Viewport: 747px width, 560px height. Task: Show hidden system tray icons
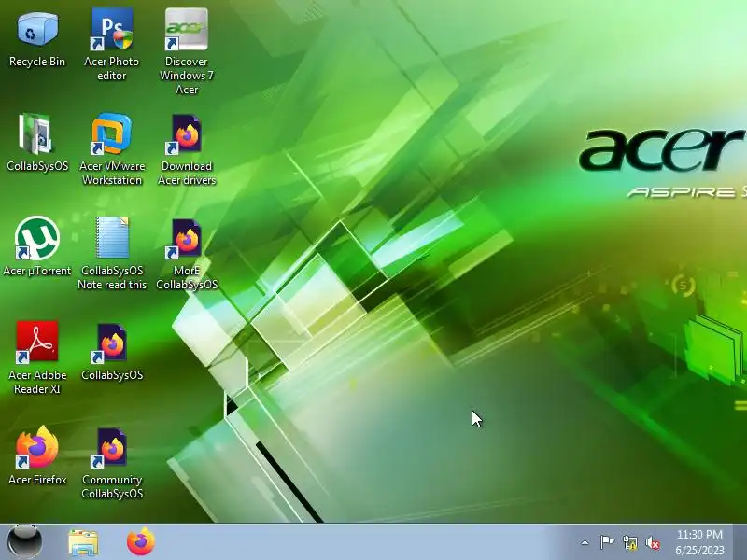click(x=585, y=542)
